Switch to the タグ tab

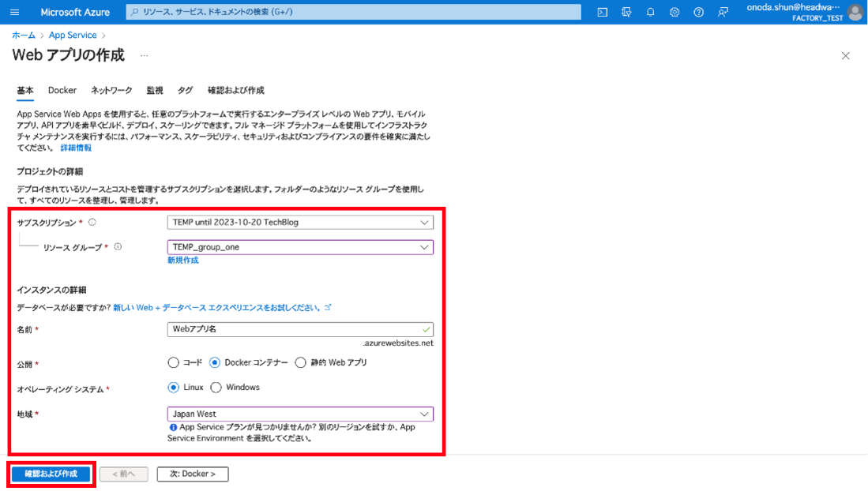(186, 90)
